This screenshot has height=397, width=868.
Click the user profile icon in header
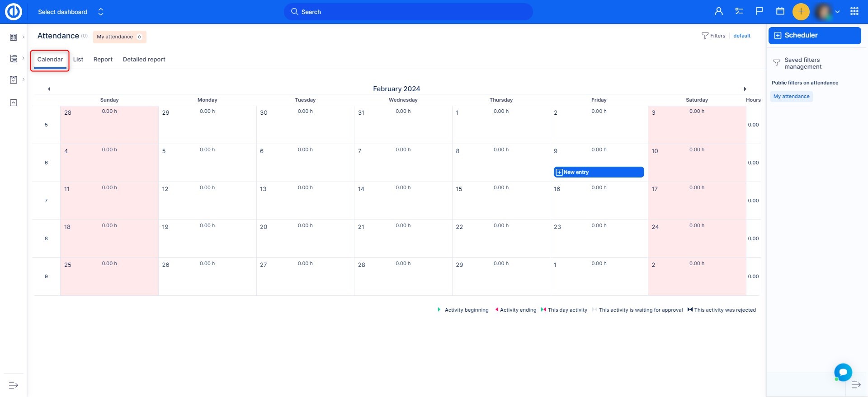coord(718,12)
